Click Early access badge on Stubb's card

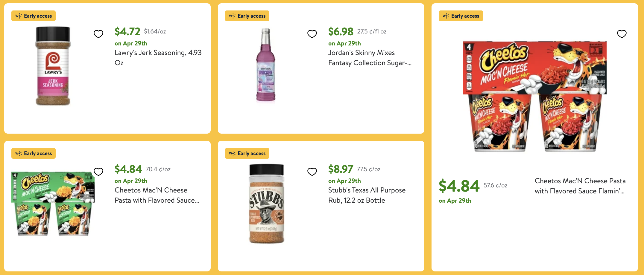(247, 153)
